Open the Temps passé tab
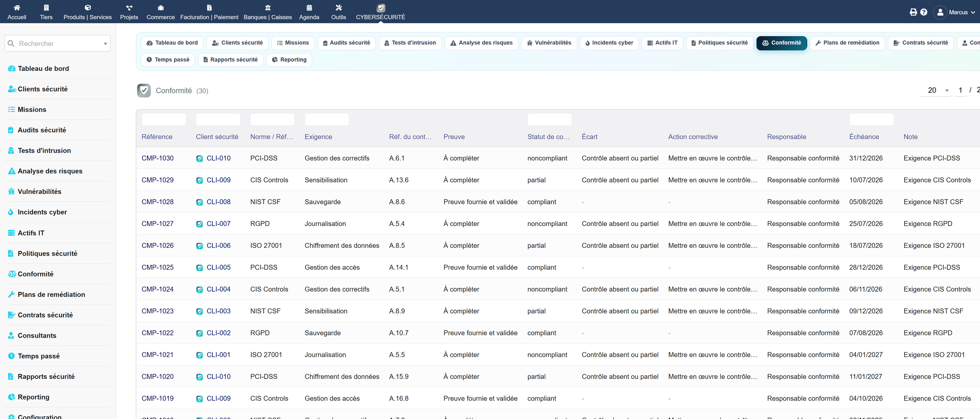 click(168, 59)
